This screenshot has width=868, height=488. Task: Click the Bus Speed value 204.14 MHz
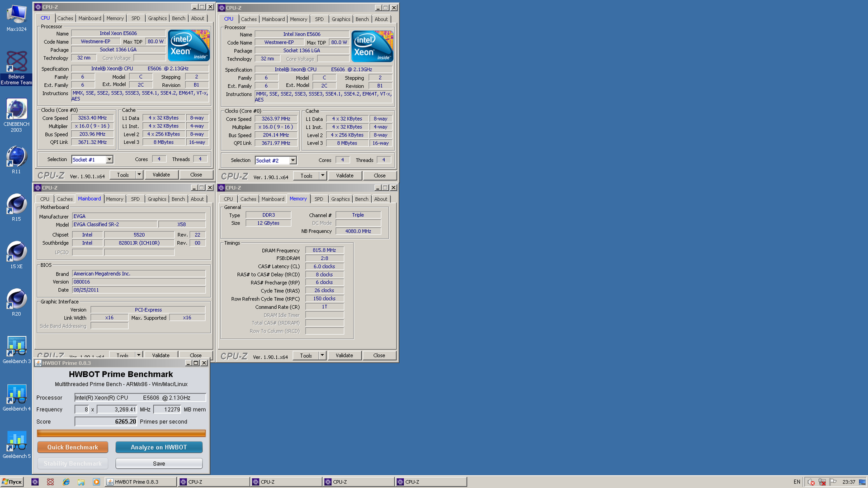(x=276, y=135)
